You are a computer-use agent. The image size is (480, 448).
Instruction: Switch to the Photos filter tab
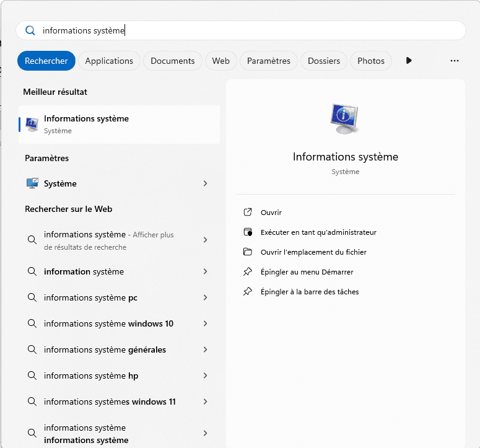point(371,61)
